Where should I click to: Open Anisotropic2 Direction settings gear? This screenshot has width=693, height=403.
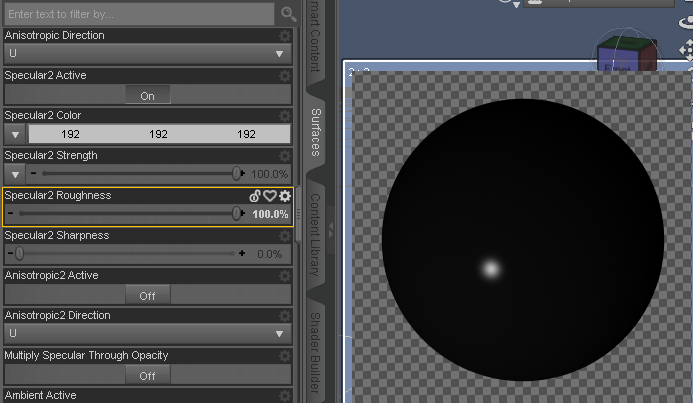click(x=285, y=316)
